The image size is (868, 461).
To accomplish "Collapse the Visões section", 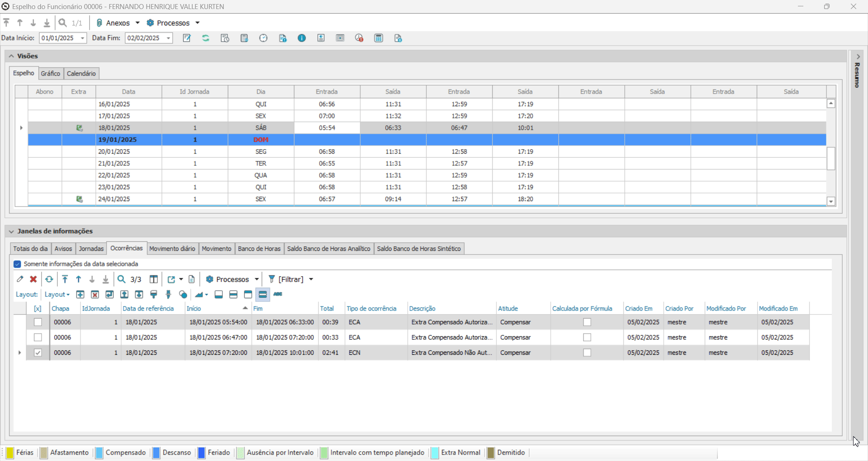I will pos(11,56).
